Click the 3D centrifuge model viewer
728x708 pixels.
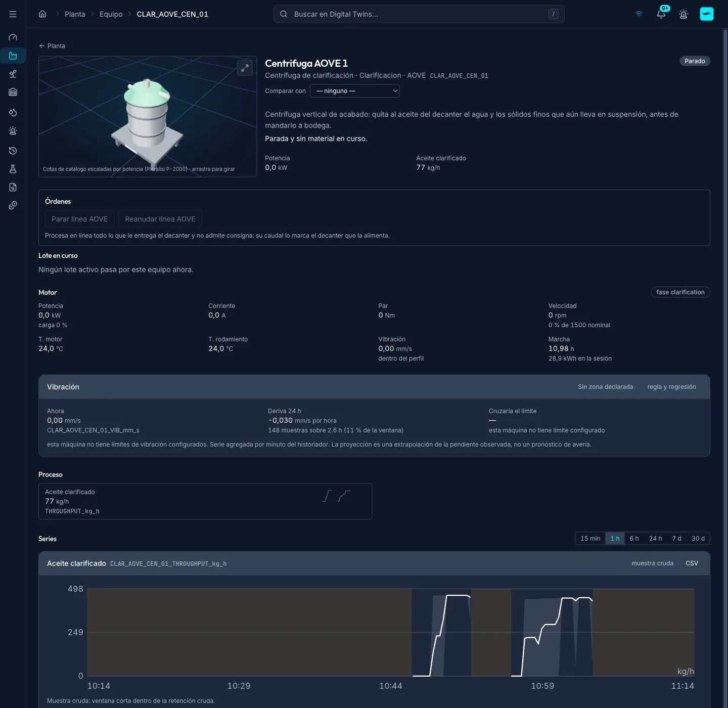tap(148, 116)
